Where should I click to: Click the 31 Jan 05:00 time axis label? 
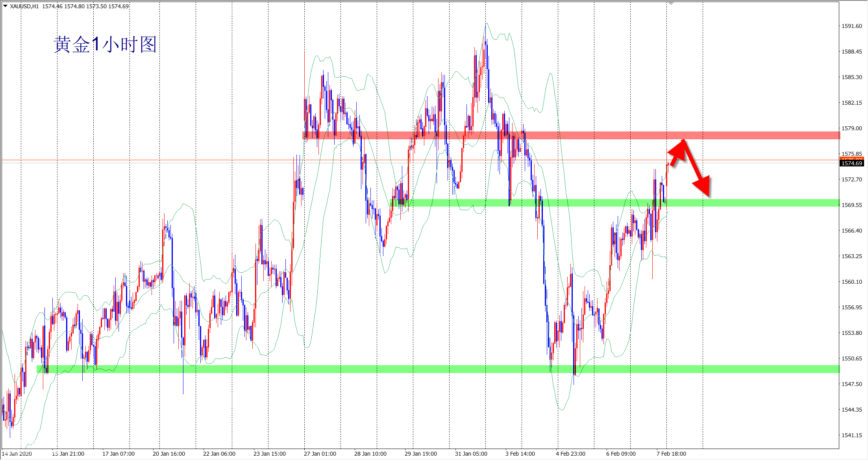(471, 454)
